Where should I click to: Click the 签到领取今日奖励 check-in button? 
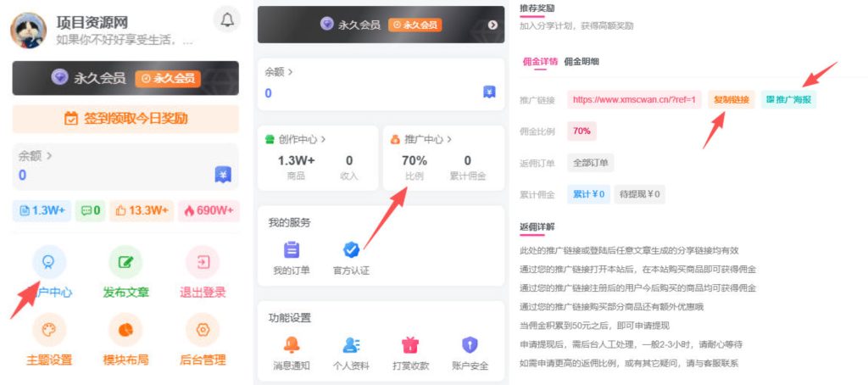(125, 119)
